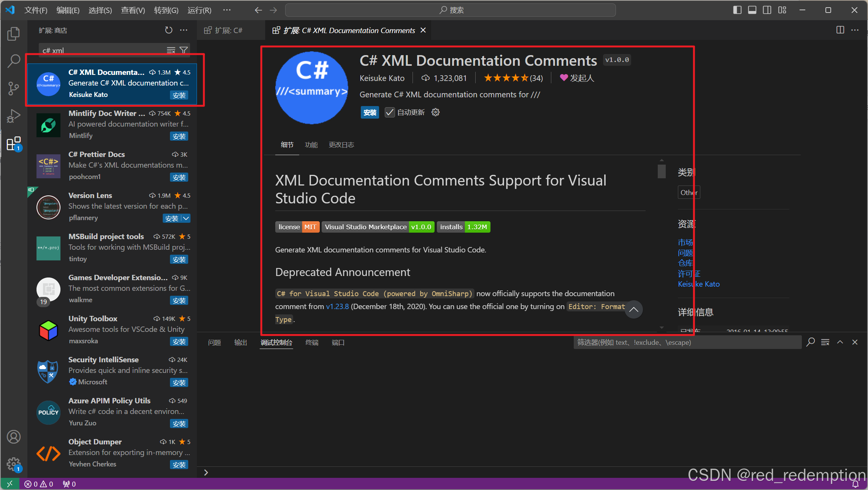Open the v1.23.8 release link
868x490 pixels.
click(x=338, y=306)
